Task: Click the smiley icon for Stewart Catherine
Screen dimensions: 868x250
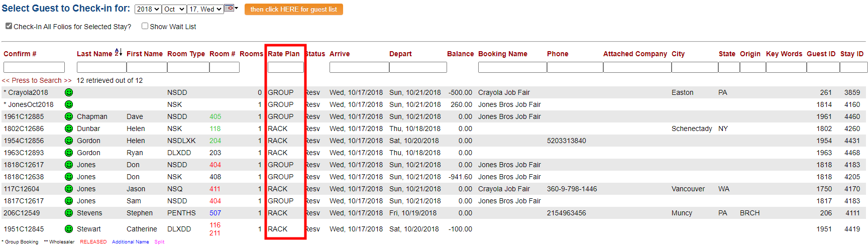Action: coord(69,229)
